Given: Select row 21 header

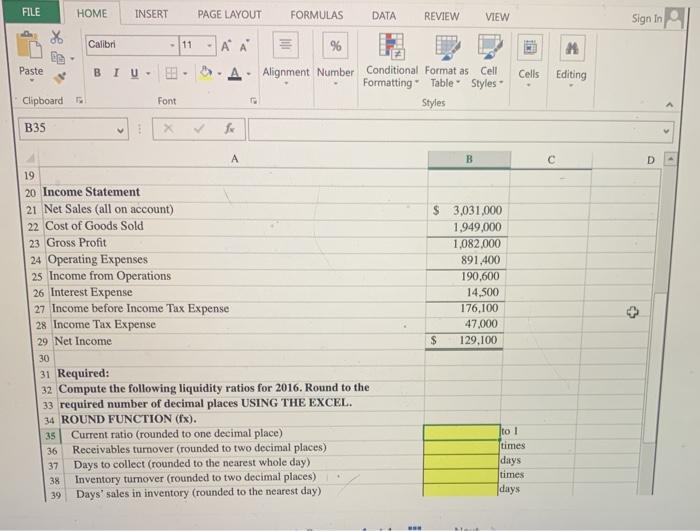Looking at the screenshot, I should pos(31,209).
